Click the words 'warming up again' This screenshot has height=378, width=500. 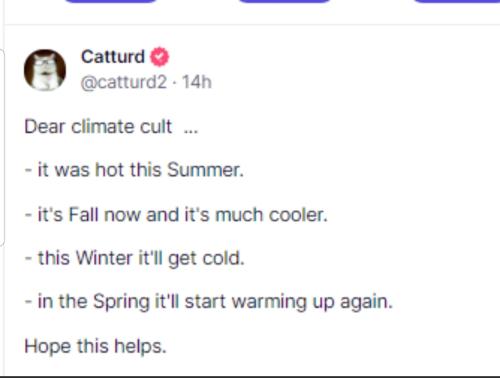tap(312, 302)
